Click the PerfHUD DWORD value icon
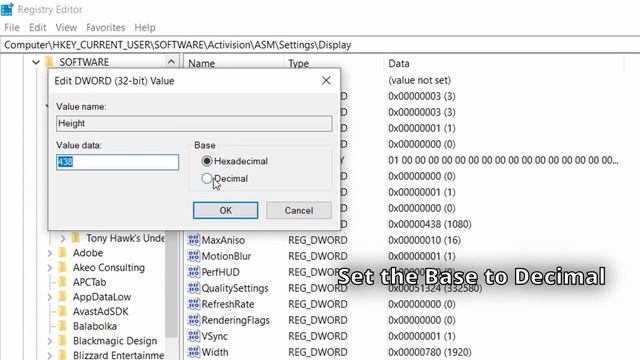The image size is (640, 360). (193, 271)
